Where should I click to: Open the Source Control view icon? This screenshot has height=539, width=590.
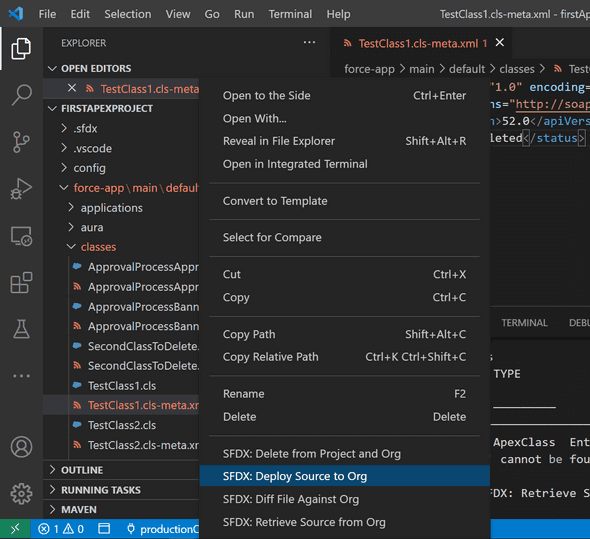[x=21, y=142]
